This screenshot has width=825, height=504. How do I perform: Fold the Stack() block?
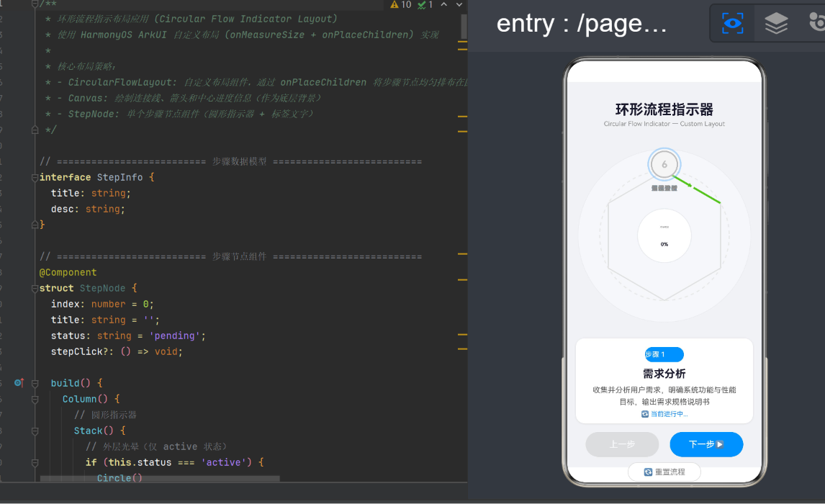[35, 431]
